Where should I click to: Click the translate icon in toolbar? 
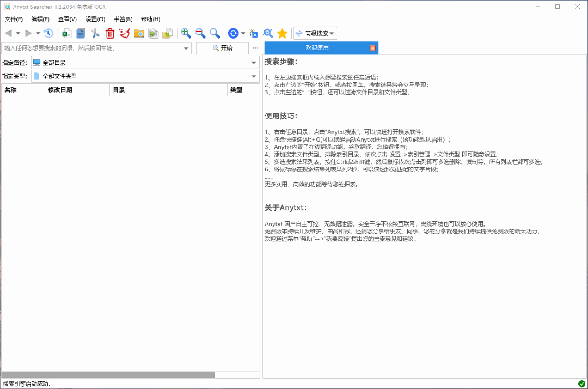[254, 33]
